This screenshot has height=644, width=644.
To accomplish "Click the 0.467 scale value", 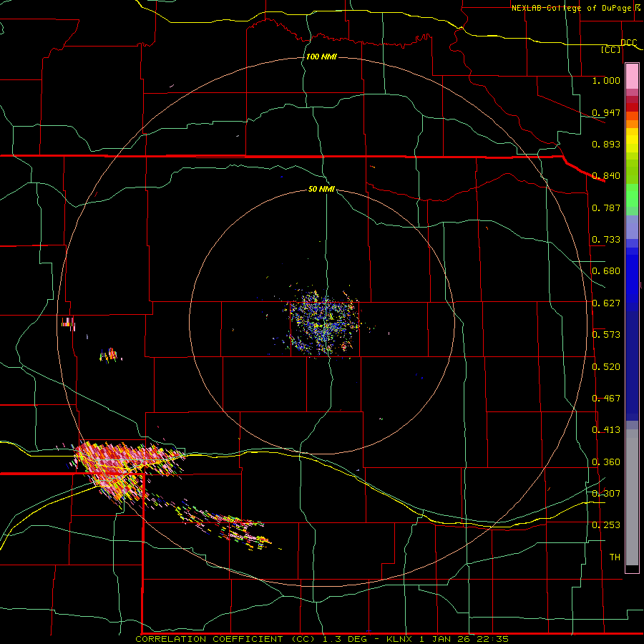I will pyautogui.click(x=606, y=399).
